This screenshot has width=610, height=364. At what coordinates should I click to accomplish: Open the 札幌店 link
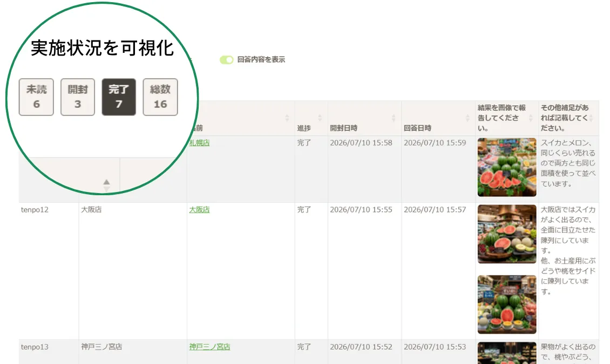pos(200,143)
